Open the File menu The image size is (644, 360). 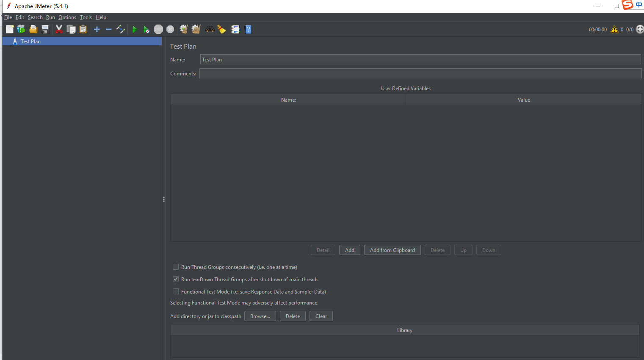point(8,17)
